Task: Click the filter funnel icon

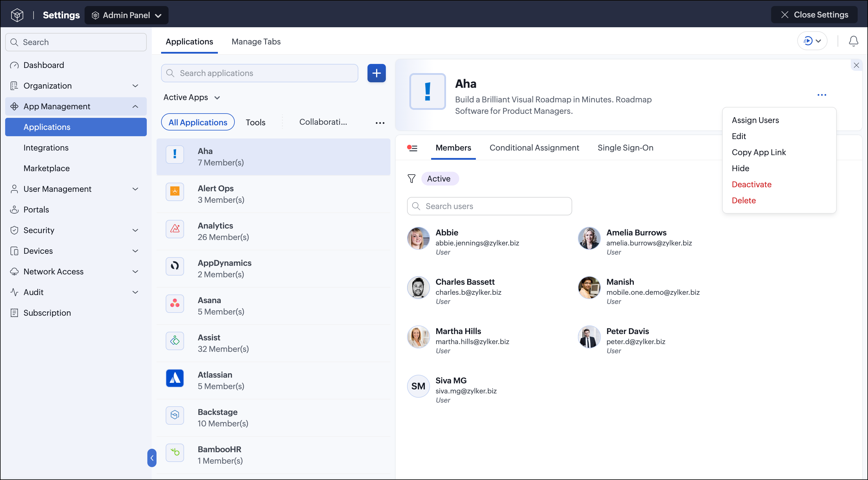Action: pos(411,179)
